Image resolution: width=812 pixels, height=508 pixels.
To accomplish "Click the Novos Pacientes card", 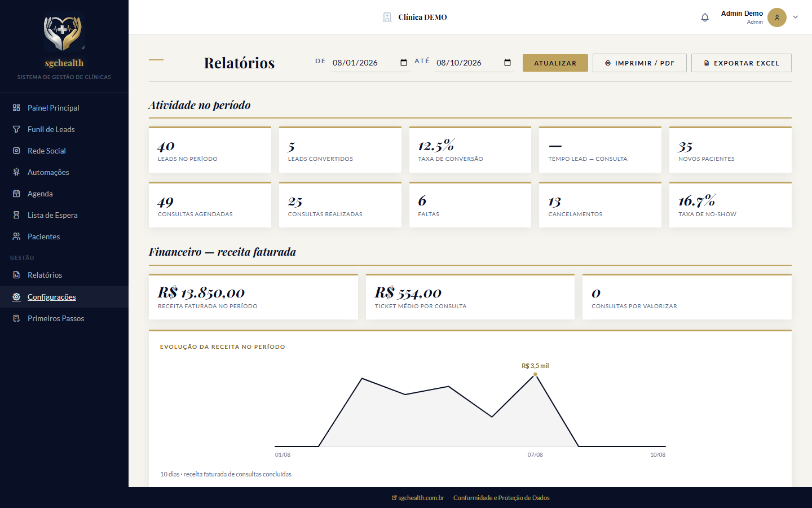I will 730,150.
